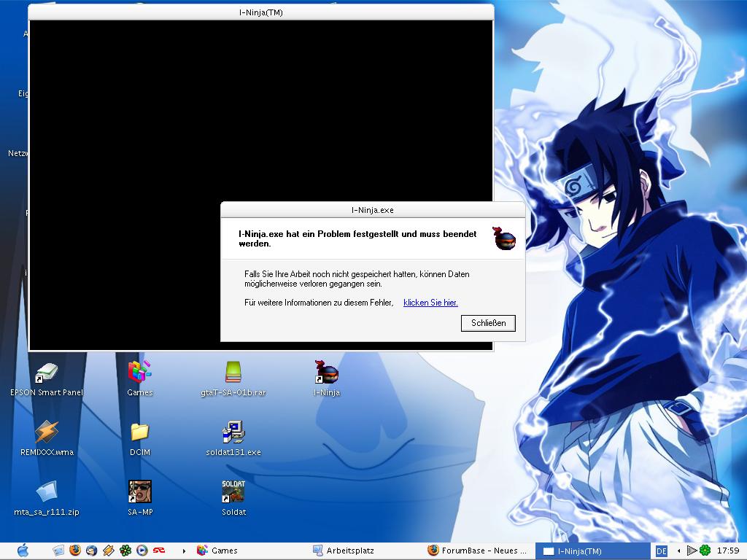Select the soldat131.exe installer icon
The height and width of the screenshot is (560, 747).
coord(233,439)
